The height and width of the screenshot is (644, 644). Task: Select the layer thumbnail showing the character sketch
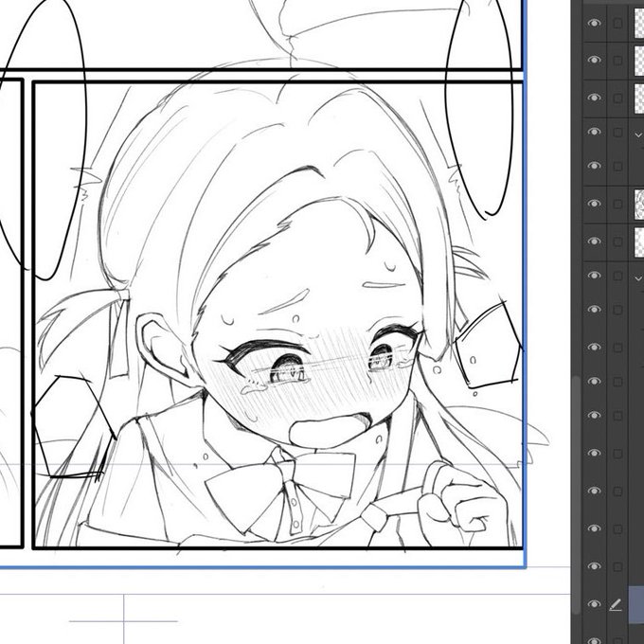[639, 204]
